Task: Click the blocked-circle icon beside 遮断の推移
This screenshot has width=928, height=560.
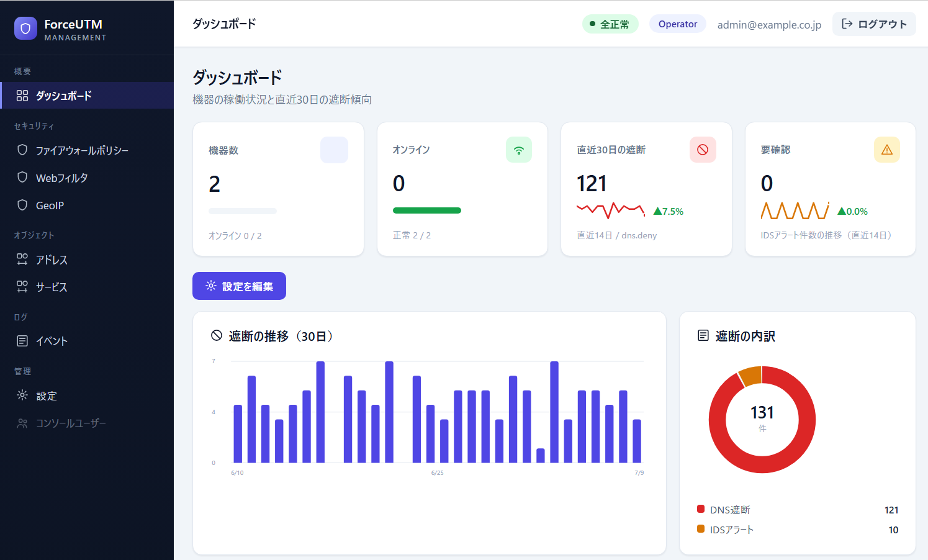Action: pyautogui.click(x=217, y=336)
